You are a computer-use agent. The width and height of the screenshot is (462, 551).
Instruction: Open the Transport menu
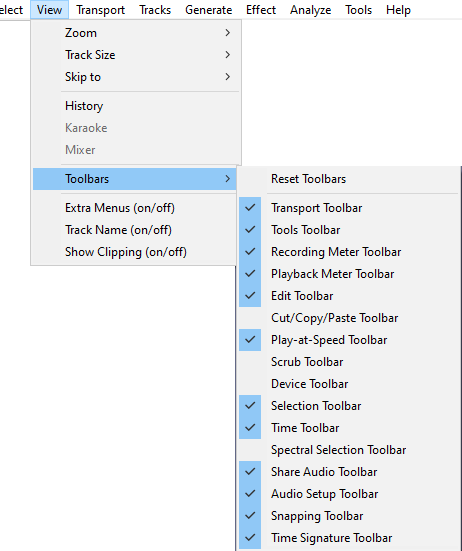pos(100,10)
